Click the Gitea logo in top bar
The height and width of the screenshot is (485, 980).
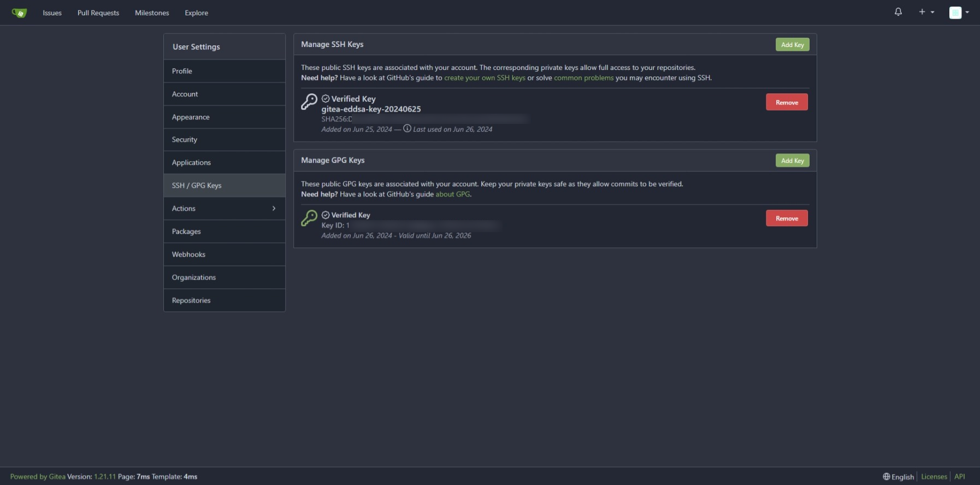[19, 13]
